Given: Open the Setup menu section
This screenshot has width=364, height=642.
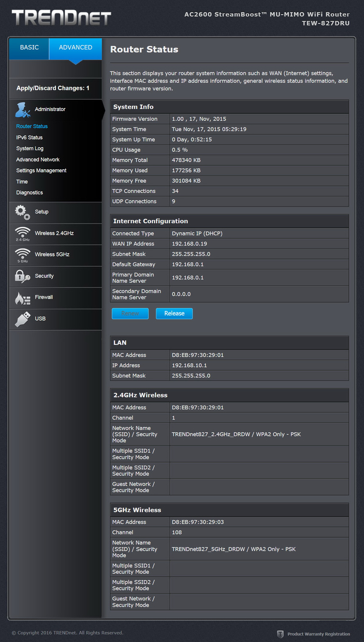Looking at the screenshot, I should click(x=56, y=212).
